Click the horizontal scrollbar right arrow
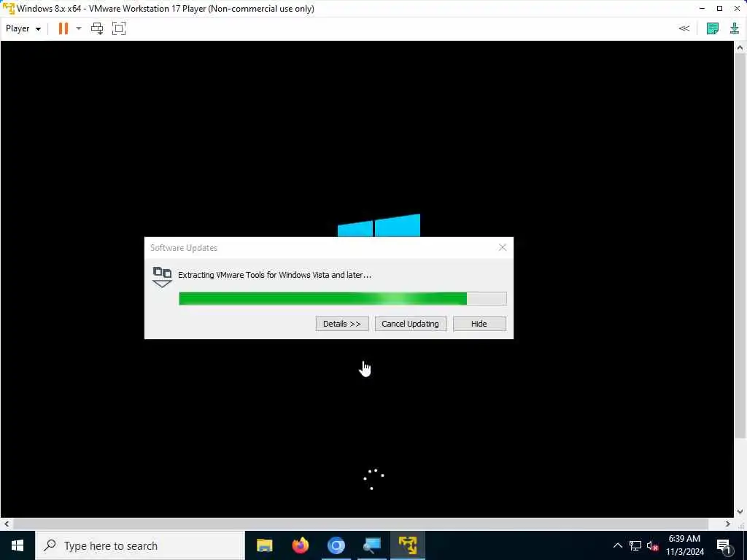The height and width of the screenshot is (560, 747). [x=727, y=524]
